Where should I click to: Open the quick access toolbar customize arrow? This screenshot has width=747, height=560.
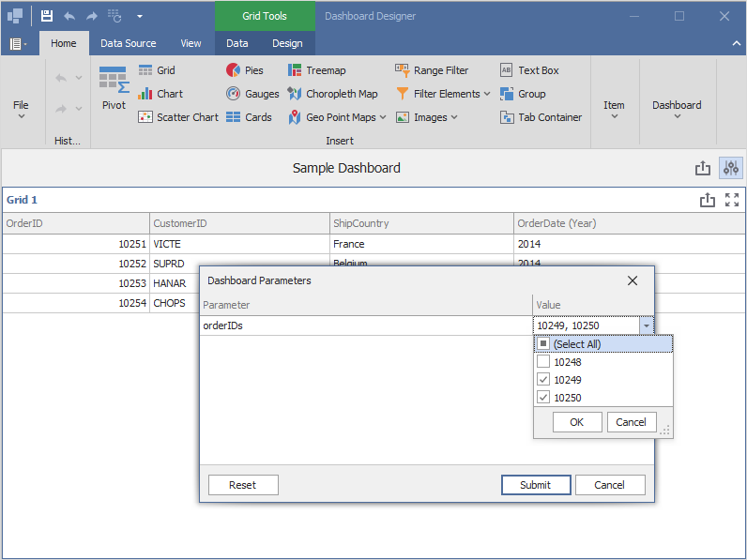tap(140, 16)
